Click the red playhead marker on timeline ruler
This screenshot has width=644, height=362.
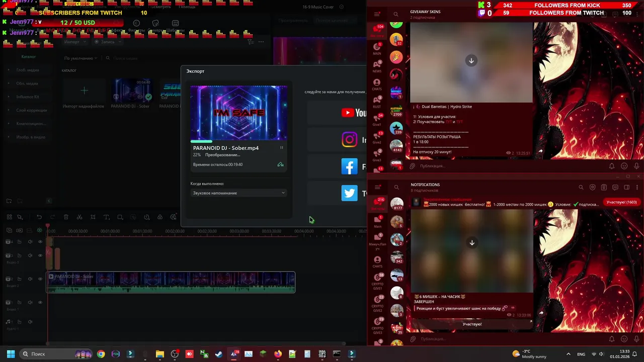(48, 226)
